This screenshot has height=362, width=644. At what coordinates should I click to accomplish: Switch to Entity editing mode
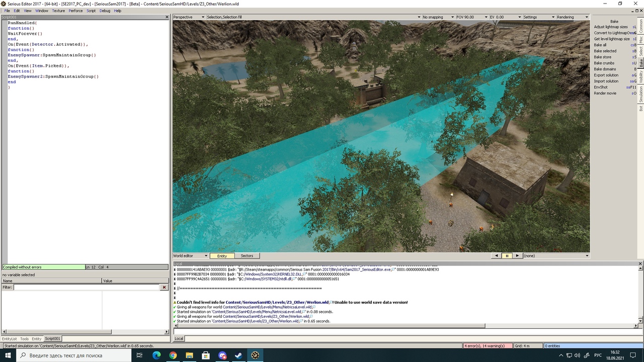pos(222,256)
